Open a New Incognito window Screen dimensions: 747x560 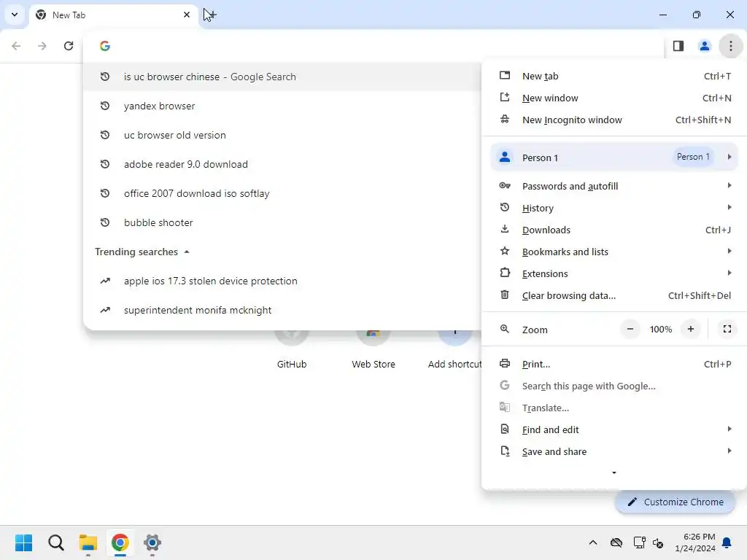(614, 120)
